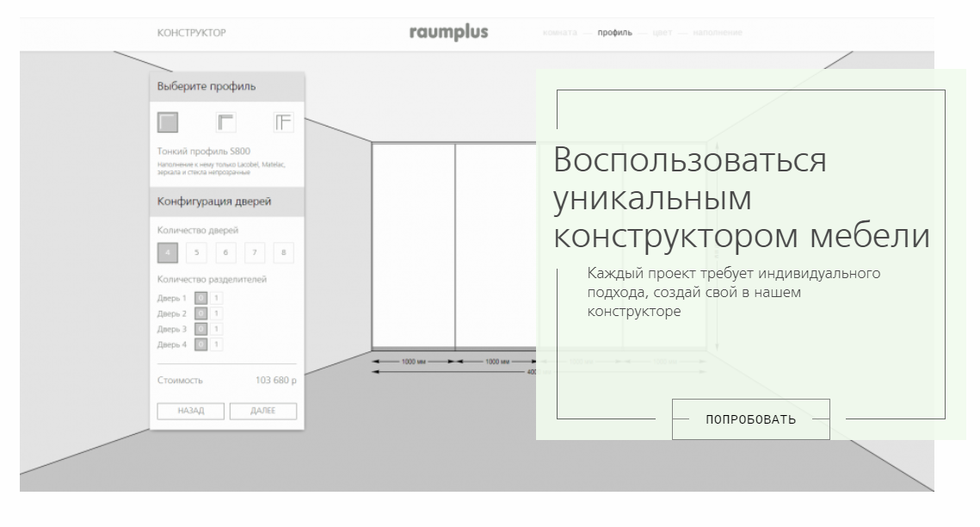
Task: Select the thin S800 profile icon
Action: tap(168, 122)
